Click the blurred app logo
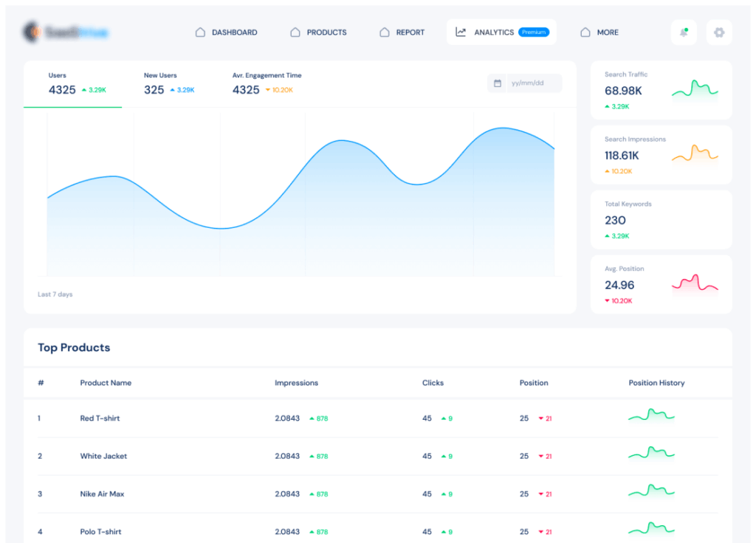756x543 pixels. coord(65,32)
